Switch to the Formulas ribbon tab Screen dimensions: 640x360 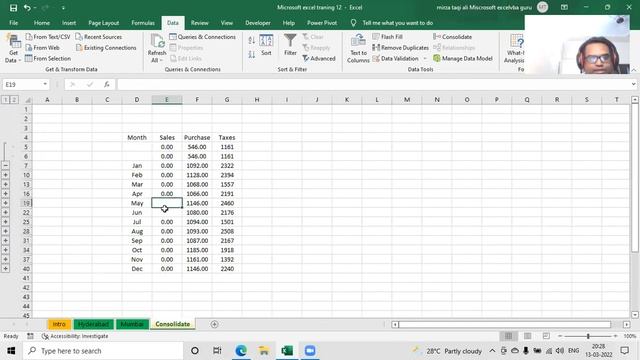point(143,23)
